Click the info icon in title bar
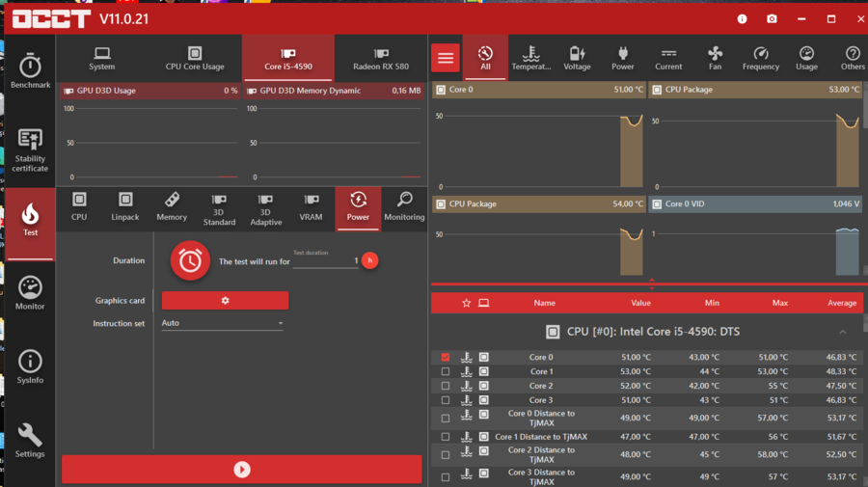 pos(742,19)
